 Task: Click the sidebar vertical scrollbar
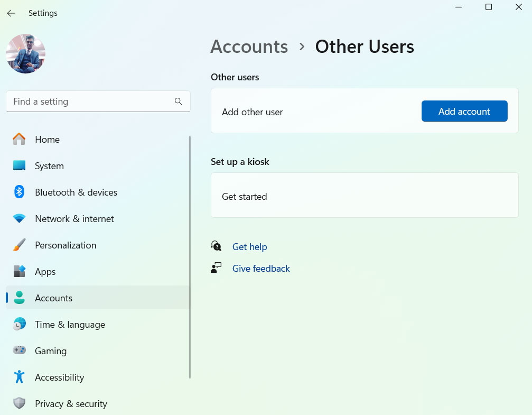(190, 257)
